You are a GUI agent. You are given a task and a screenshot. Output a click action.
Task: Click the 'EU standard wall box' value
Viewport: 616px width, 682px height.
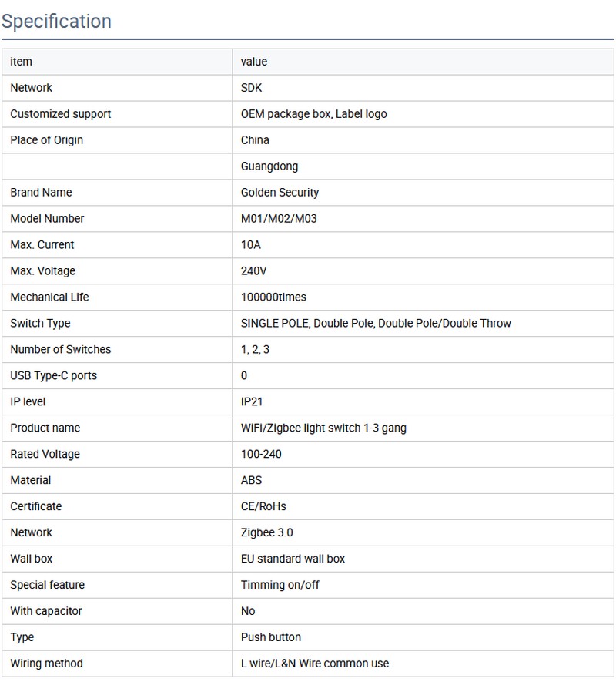click(x=293, y=559)
